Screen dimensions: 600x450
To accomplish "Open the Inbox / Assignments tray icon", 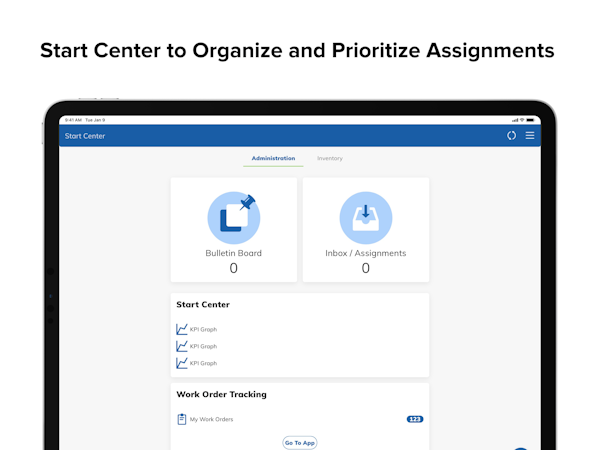I will [x=366, y=217].
